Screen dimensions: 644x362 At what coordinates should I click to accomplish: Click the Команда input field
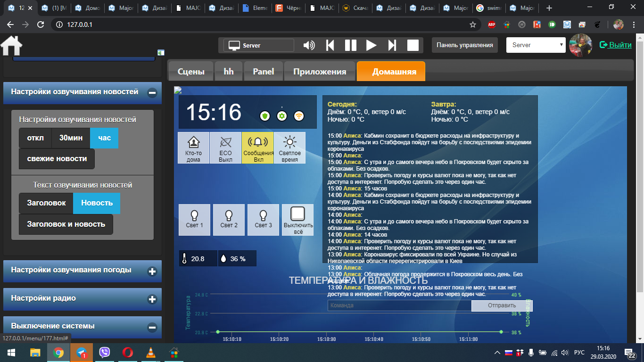[x=399, y=305]
